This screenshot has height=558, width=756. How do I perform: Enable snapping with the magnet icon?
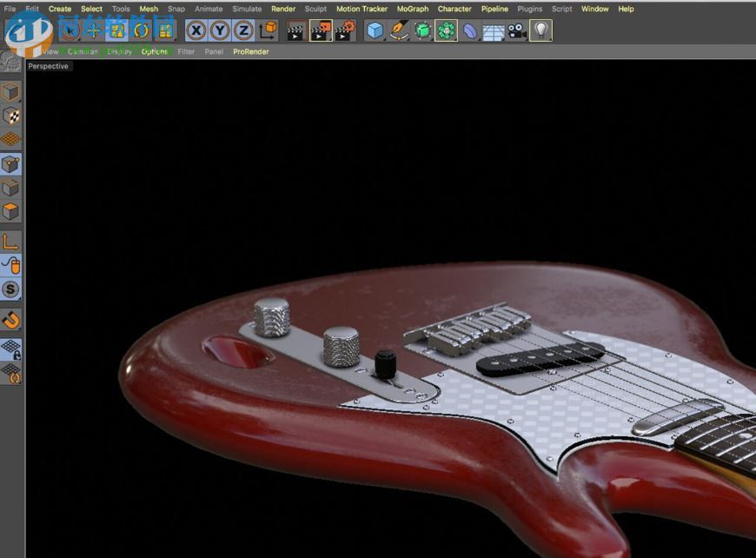pos(10,320)
